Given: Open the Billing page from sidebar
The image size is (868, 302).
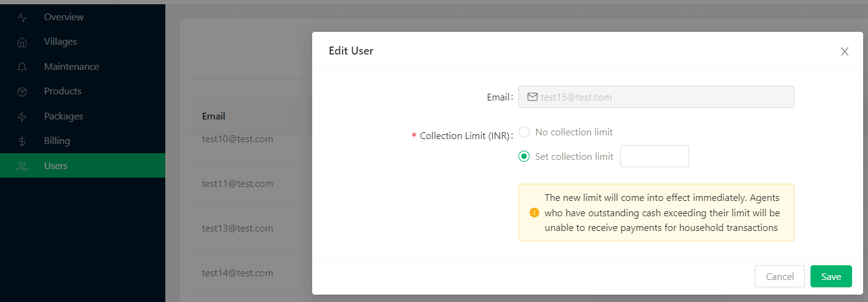Looking at the screenshot, I should [57, 140].
